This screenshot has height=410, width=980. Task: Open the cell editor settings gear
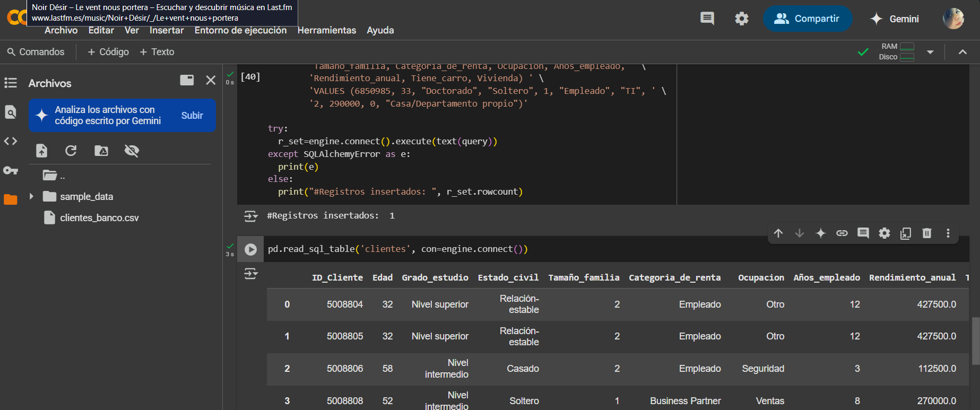(x=884, y=233)
